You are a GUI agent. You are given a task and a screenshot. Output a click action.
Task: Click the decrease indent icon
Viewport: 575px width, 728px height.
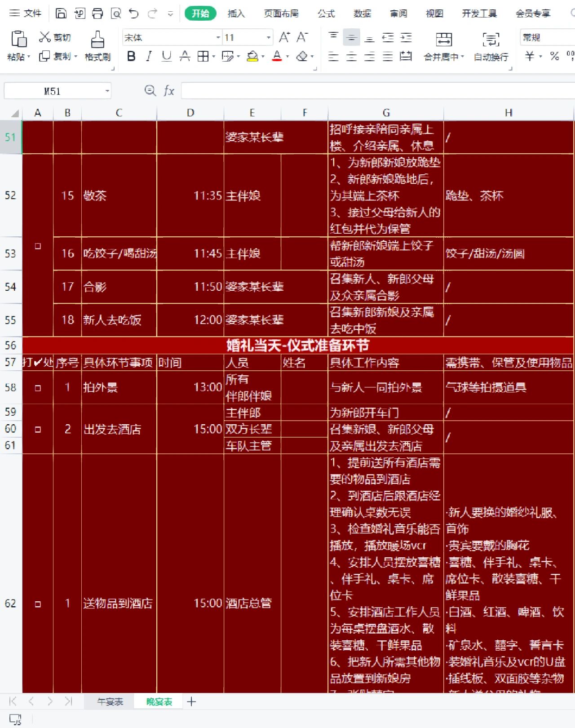point(387,37)
